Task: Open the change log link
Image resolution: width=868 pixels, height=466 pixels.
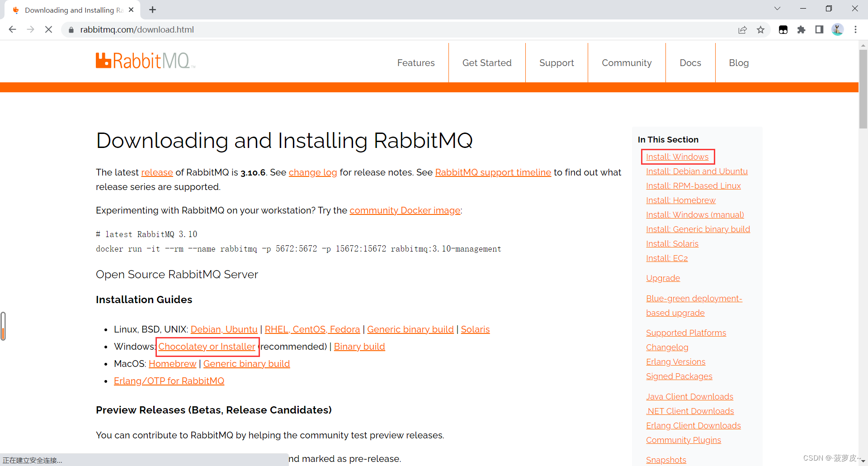Action: pos(313,172)
